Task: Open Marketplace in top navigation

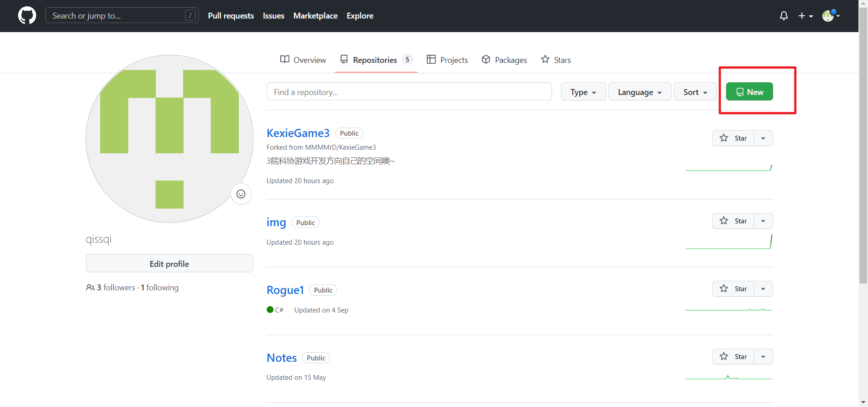Action: tap(316, 16)
